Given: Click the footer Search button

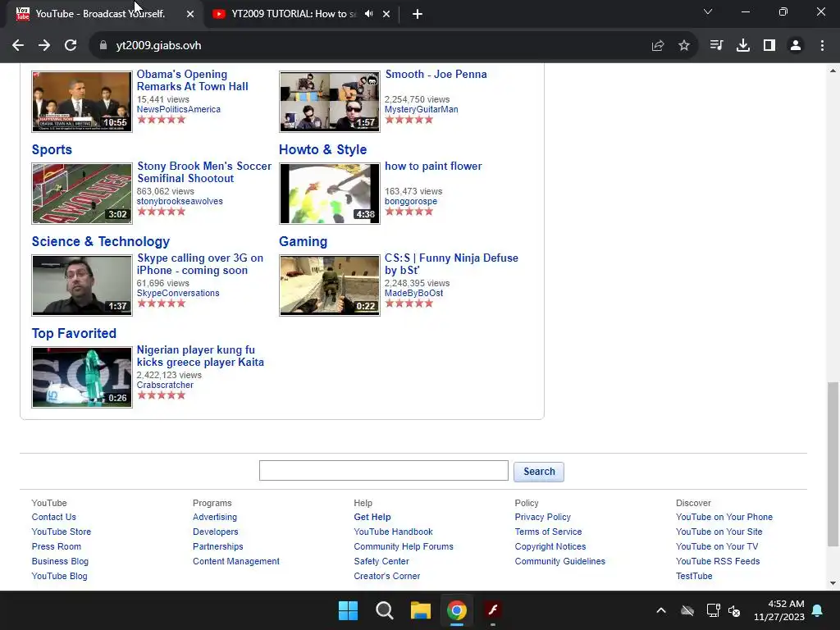Looking at the screenshot, I should point(539,472).
